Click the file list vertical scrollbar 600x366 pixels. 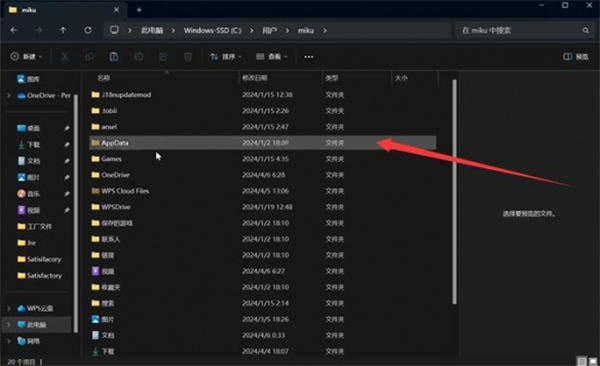coord(454,192)
